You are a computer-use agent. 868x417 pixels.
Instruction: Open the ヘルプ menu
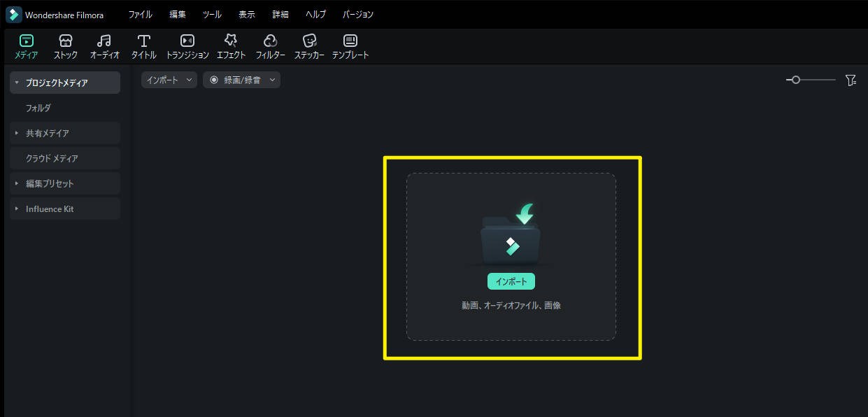[315, 13]
